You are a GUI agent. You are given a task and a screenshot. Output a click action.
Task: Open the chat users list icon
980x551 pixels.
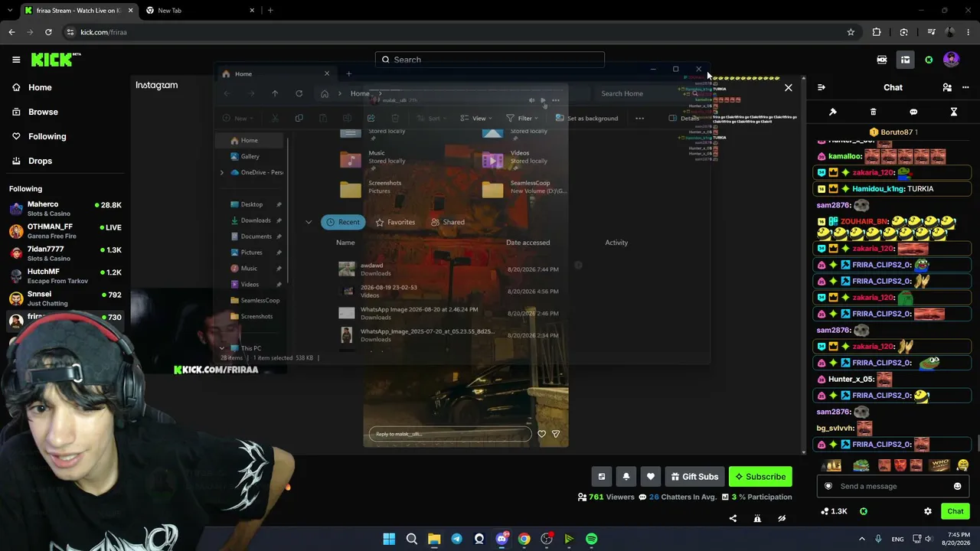tap(947, 87)
